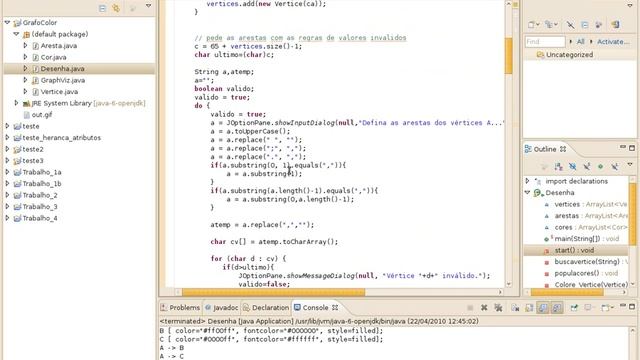
Task: Pin the Console view
Action: coord(574,308)
